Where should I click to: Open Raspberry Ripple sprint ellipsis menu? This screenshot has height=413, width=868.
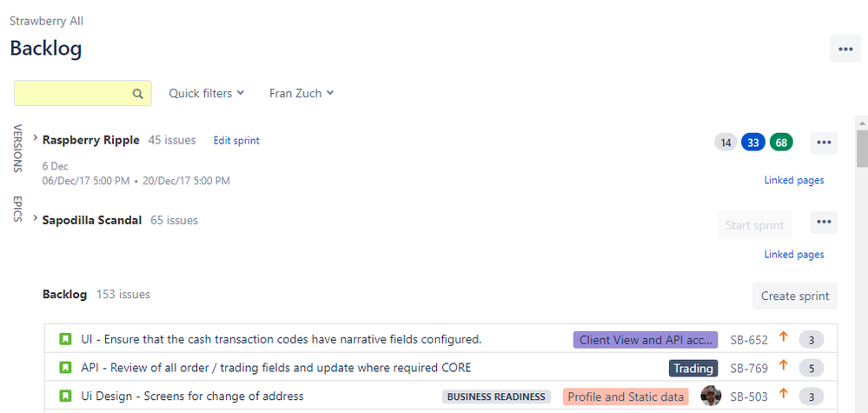[x=824, y=143]
